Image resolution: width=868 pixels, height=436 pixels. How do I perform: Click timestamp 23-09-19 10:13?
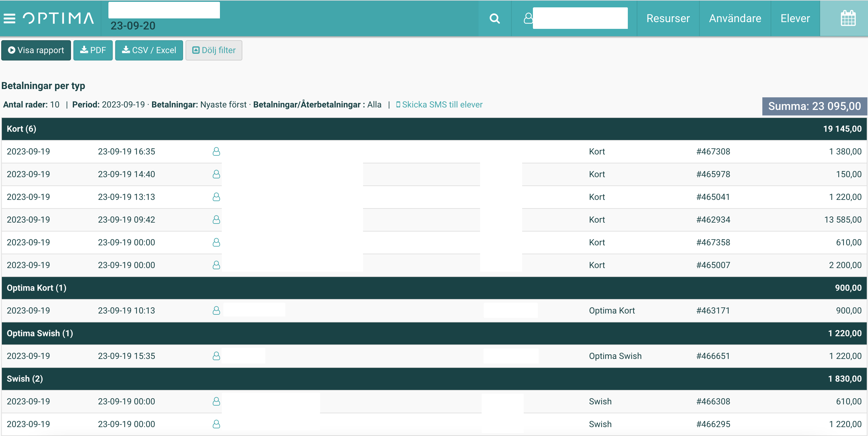click(126, 310)
